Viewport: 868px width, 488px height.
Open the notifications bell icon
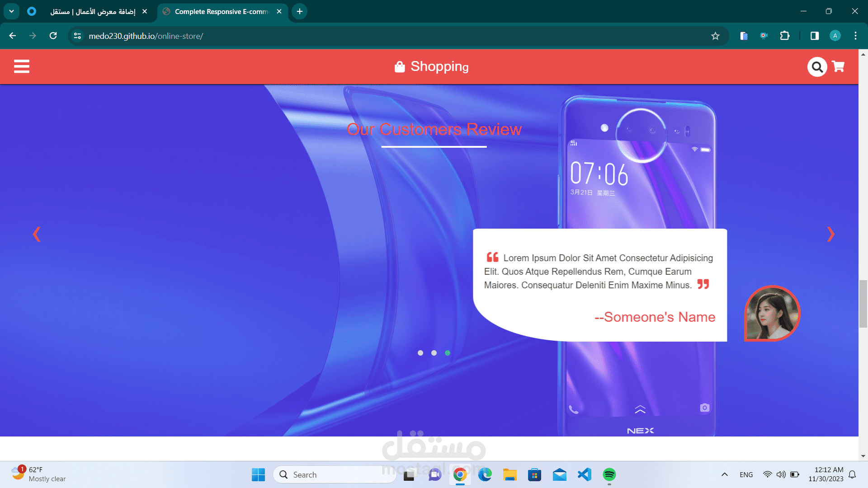(x=852, y=474)
